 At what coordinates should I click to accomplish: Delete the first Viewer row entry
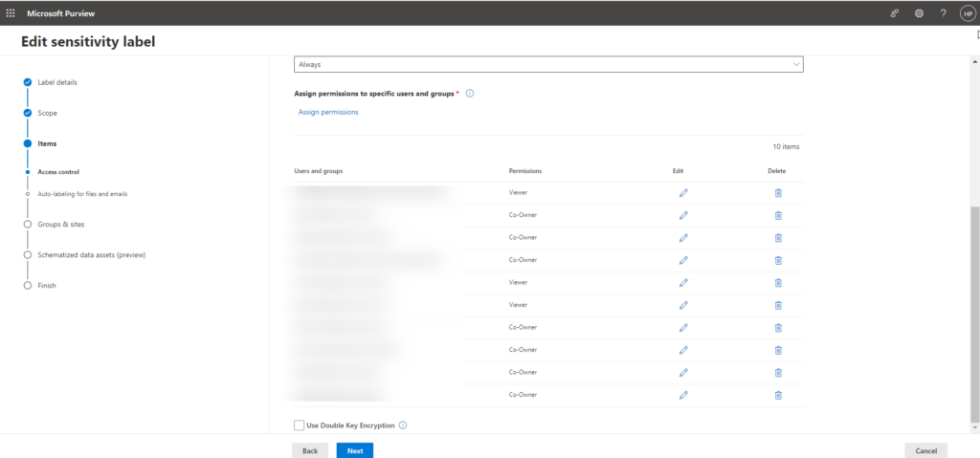pos(778,193)
